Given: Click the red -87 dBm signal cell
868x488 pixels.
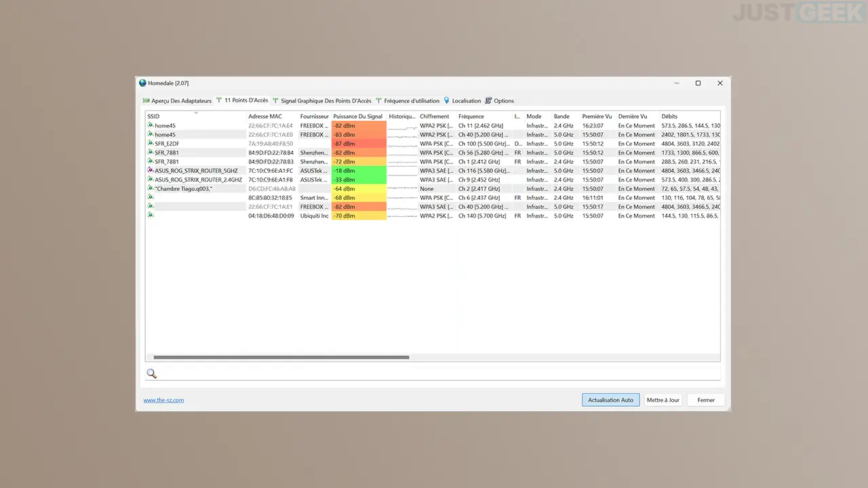Looking at the screenshot, I should [359, 144].
